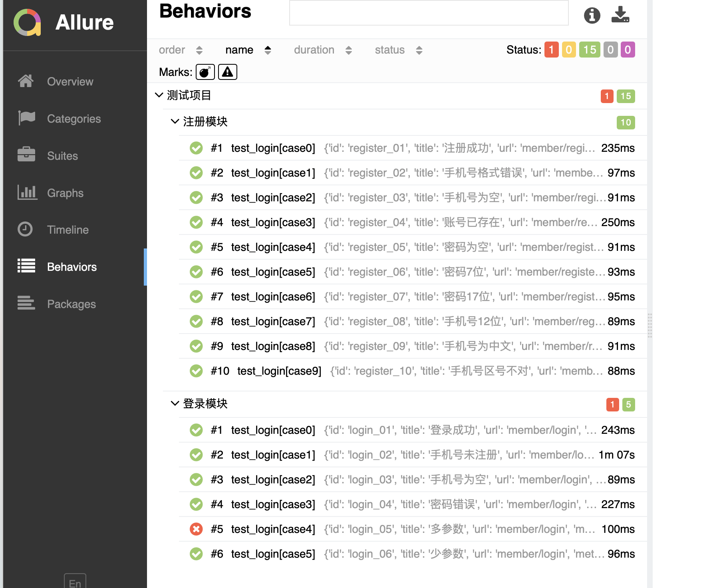Open register_03 手机号为空 test case

413,197
